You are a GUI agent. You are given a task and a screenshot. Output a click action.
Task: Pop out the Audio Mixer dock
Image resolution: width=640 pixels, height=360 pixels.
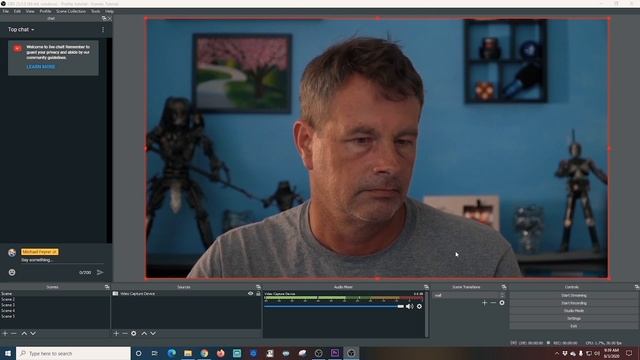426,287
